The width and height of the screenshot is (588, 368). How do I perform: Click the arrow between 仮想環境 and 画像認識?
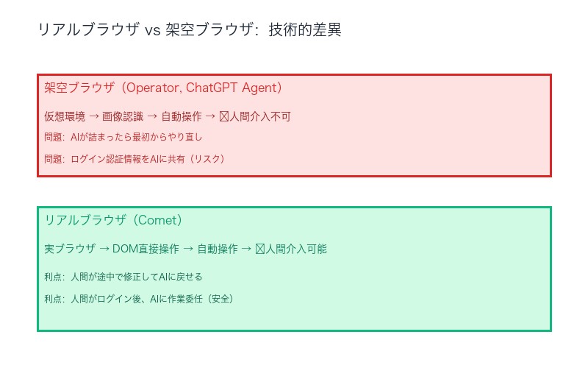94,116
